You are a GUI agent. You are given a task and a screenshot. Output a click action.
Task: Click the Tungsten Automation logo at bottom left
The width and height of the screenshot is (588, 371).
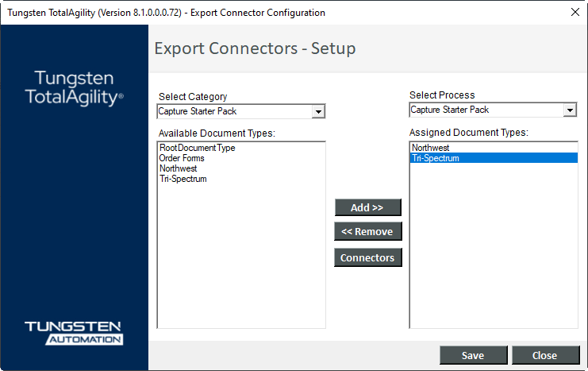(73, 333)
